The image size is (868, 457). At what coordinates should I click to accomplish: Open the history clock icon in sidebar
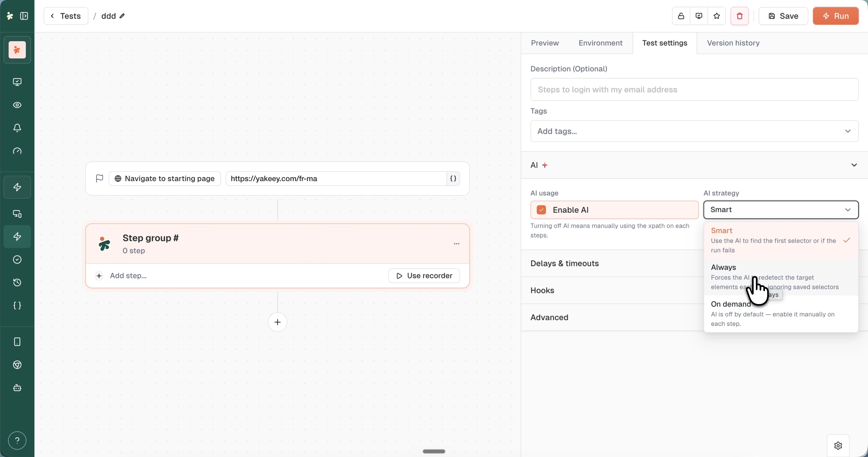pyautogui.click(x=17, y=282)
